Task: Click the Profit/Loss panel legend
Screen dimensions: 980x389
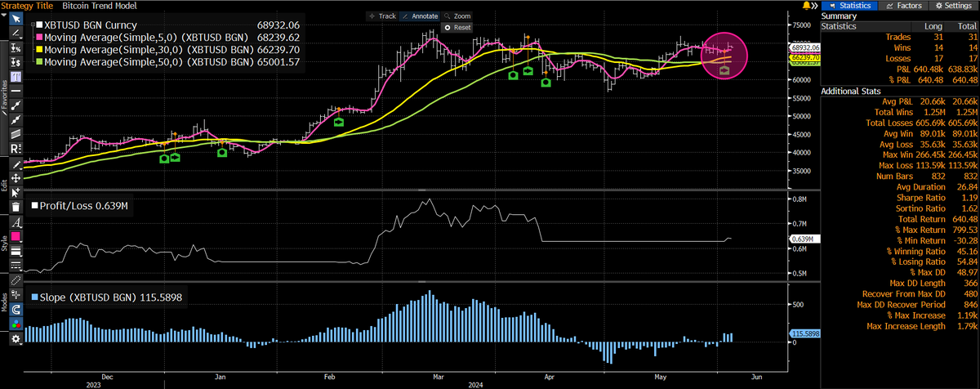Action: point(79,206)
